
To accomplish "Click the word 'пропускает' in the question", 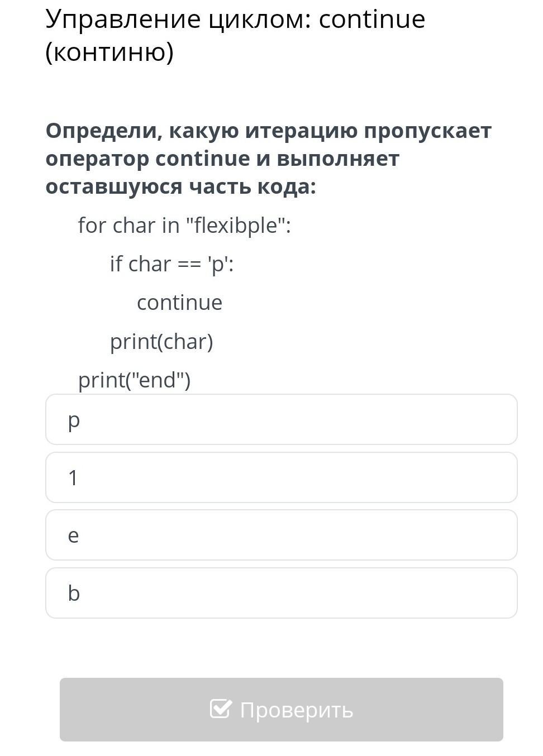I will 427,131.
